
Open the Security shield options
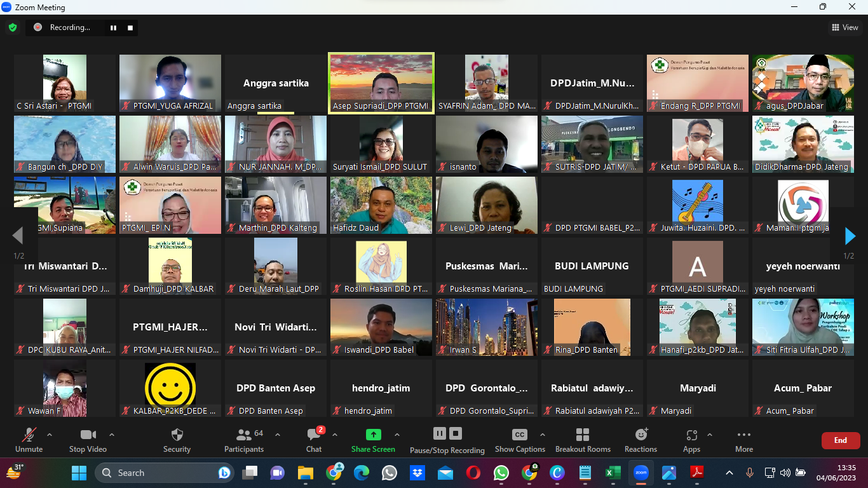pyautogui.click(x=177, y=440)
